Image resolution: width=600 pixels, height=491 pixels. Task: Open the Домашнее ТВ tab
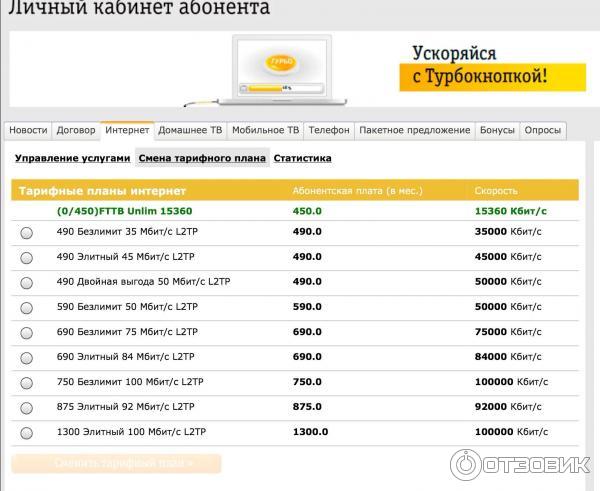(x=190, y=131)
